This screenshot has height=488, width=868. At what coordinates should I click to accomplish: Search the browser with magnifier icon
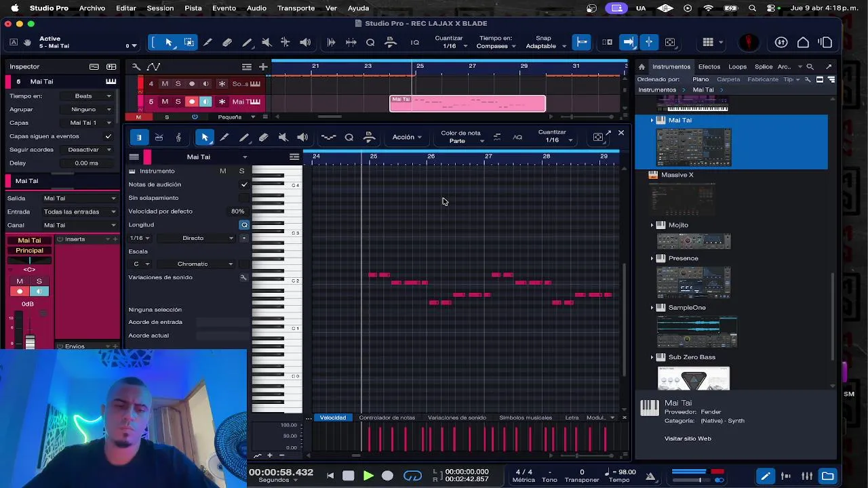tap(810, 66)
